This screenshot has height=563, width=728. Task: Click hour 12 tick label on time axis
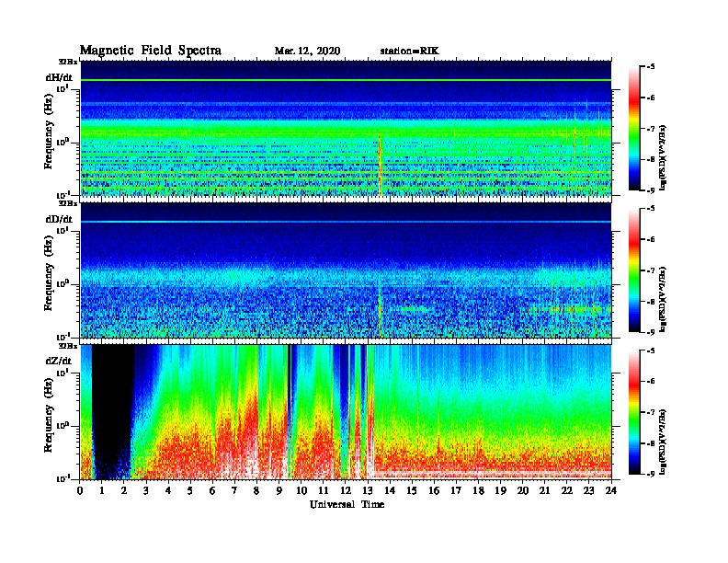[x=346, y=491]
